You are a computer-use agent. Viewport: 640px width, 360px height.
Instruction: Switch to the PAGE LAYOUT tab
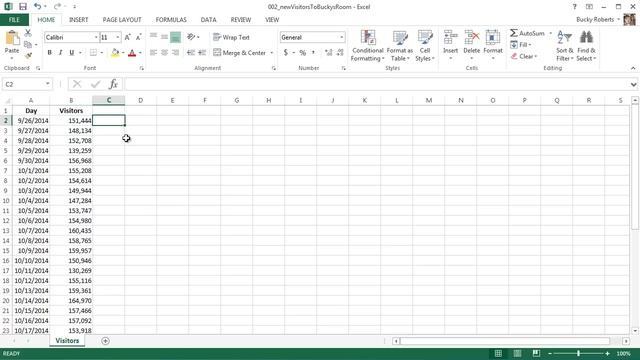pyautogui.click(x=122, y=20)
